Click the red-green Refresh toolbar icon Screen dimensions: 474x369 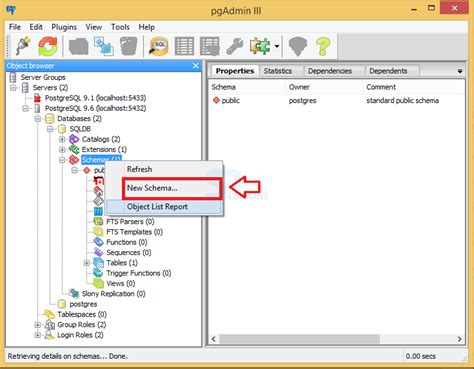(48, 46)
